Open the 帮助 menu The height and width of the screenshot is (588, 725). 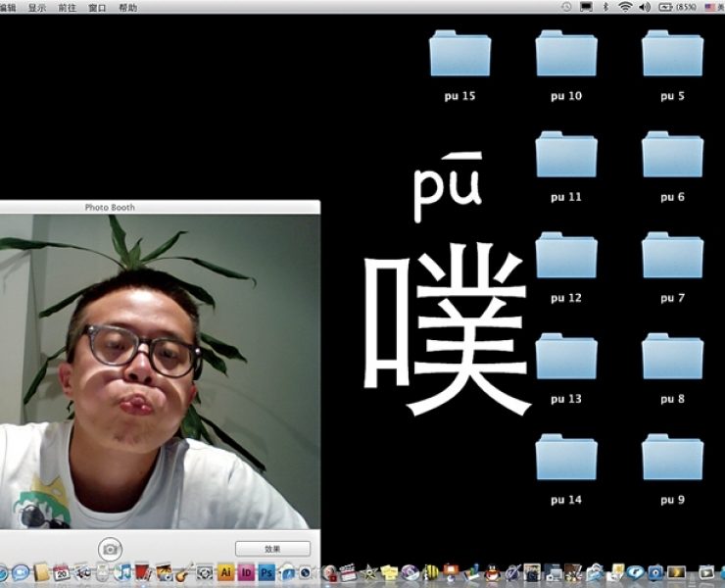(x=127, y=7)
